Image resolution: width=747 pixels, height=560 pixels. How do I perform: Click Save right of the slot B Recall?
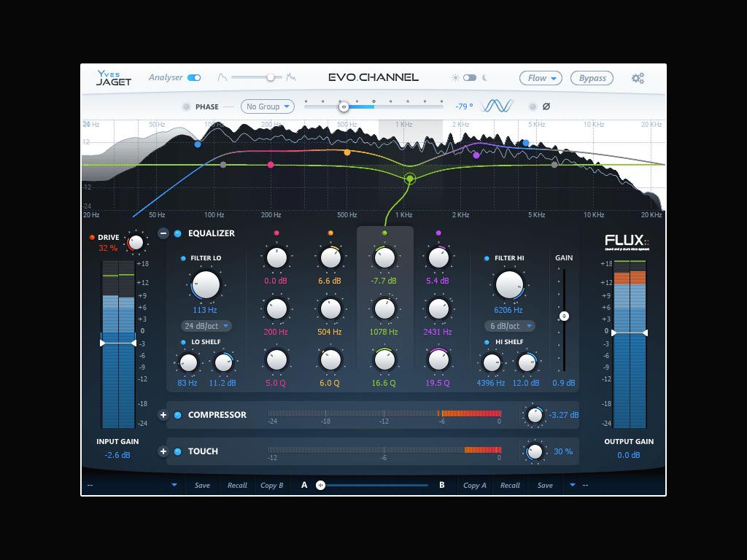coord(545,485)
